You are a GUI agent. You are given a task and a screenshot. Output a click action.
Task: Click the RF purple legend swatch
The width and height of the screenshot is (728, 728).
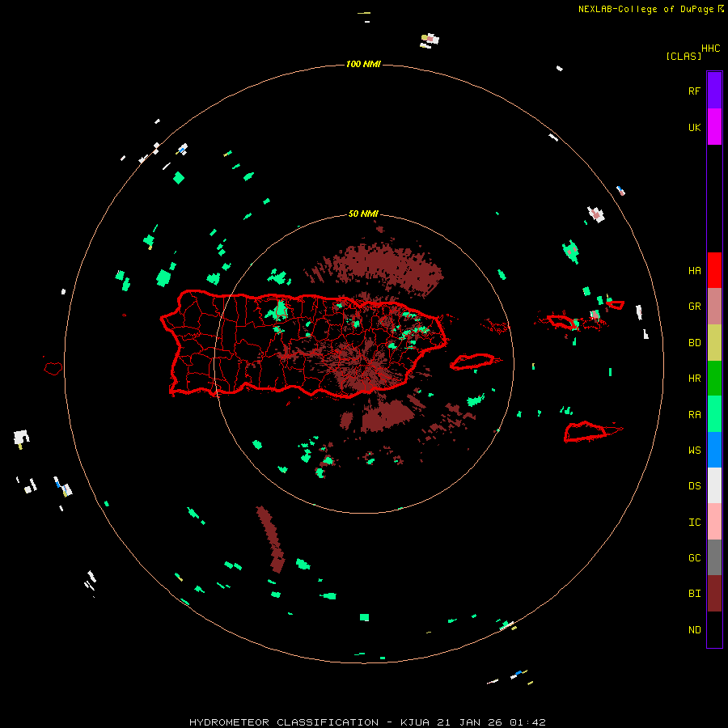click(714, 91)
